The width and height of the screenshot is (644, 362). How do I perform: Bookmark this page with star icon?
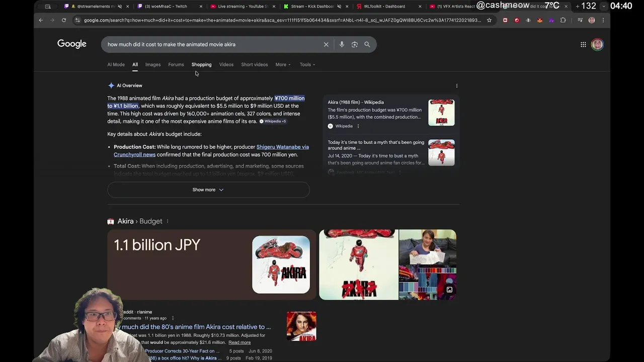(489, 20)
